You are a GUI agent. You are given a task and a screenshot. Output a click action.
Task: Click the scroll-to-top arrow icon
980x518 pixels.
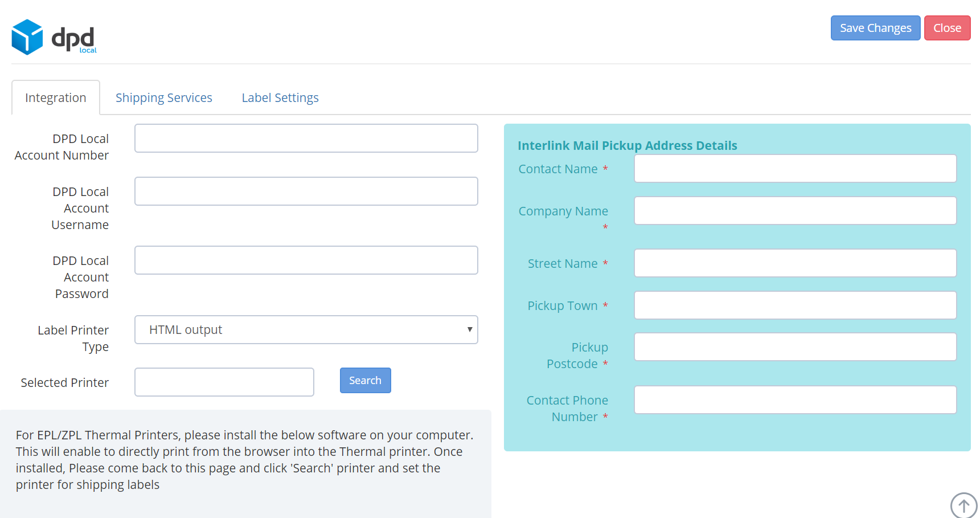pos(963,505)
